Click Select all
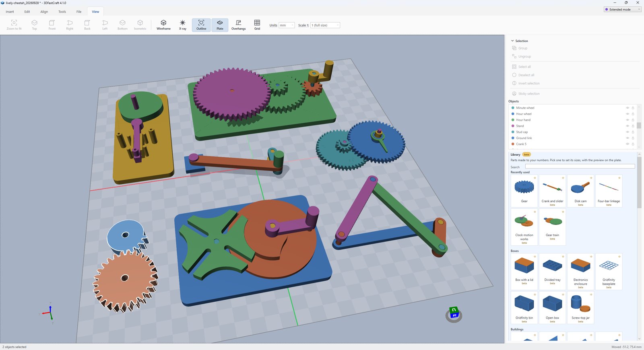This screenshot has height=350, width=644. click(521, 67)
